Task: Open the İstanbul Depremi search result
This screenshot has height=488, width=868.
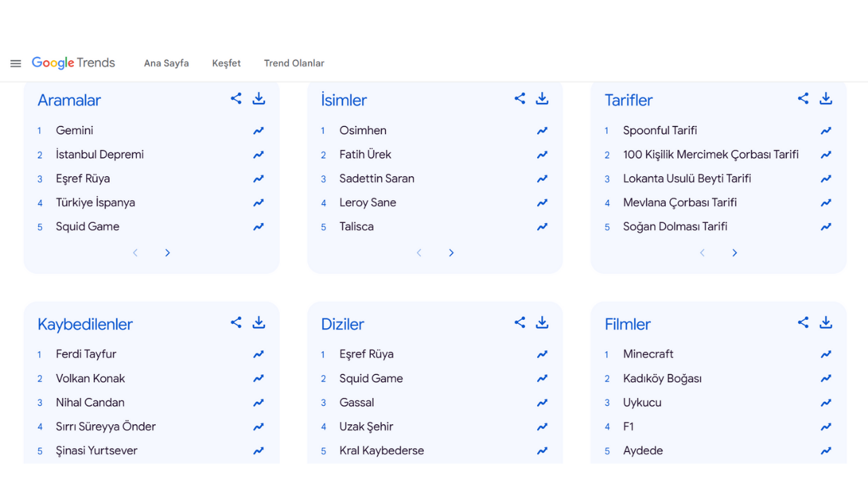Action: pyautogui.click(x=100, y=155)
